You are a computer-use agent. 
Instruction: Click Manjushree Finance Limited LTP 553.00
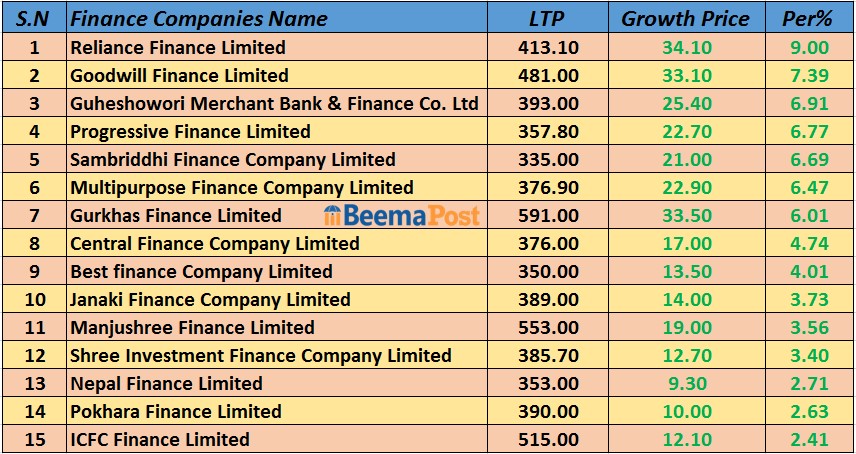pos(549,327)
